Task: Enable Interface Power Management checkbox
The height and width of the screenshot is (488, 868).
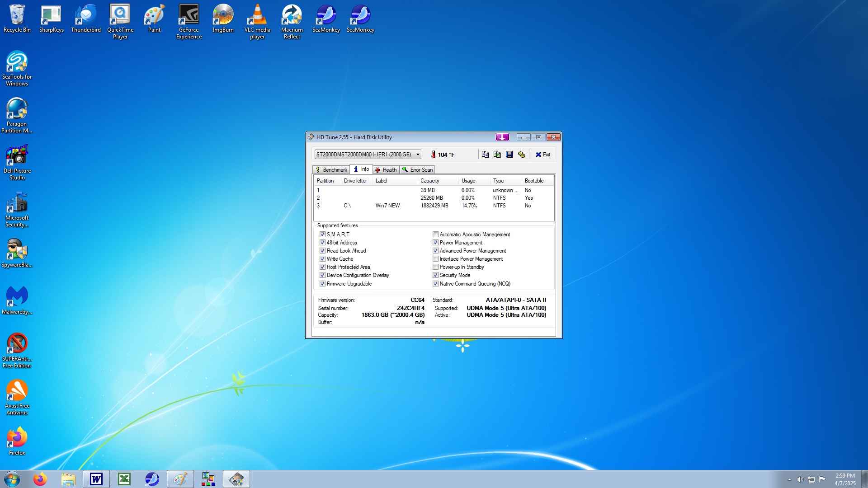Action: point(435,259)
